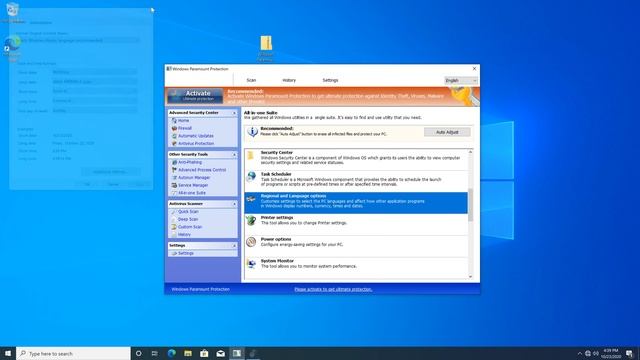
Task: Start a Deep Scan from the sidebar
Action: point(188,219)
